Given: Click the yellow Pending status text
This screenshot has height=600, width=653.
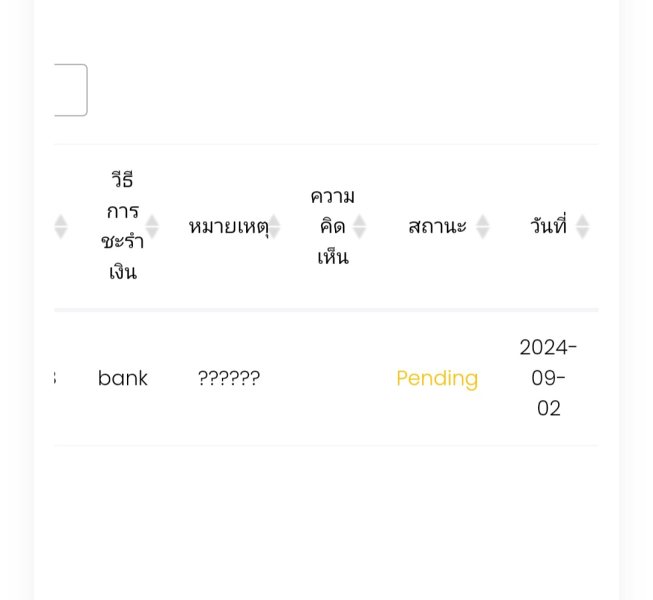Looking at the screenshot, I should tap(437, 379).
